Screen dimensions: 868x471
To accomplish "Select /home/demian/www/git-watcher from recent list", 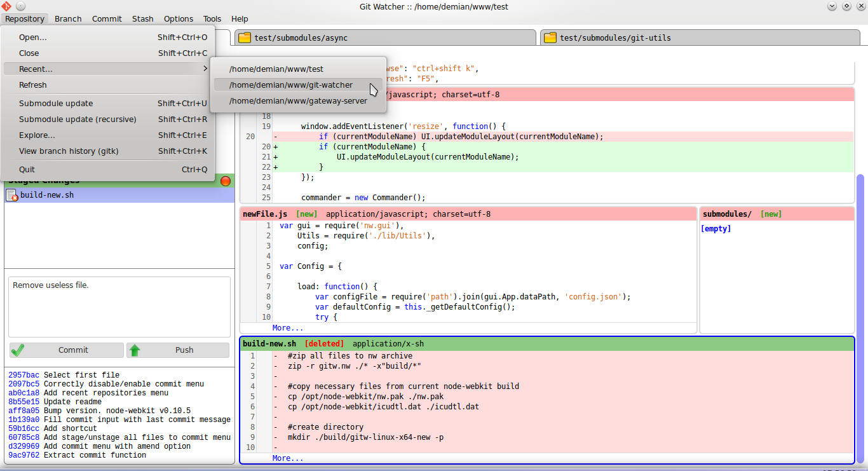I will [291, 85].
